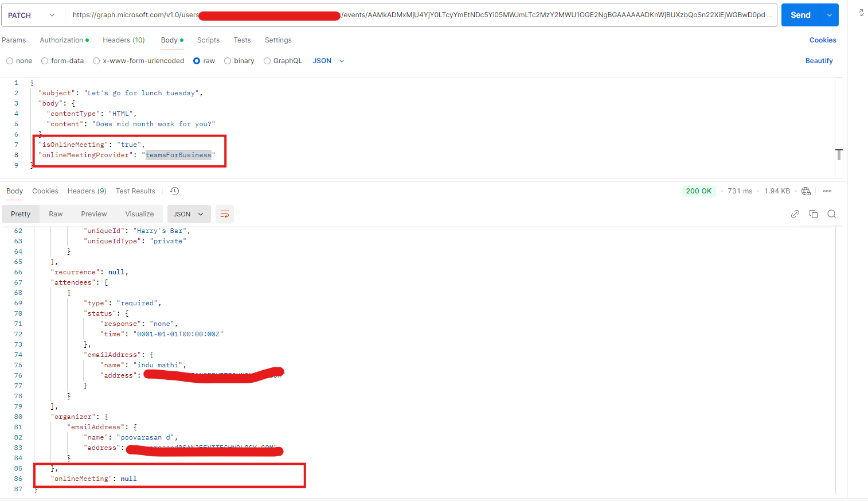Image resolution: width=868 pixels, height=501 pixels.
Task: Beautify the JSON request body
Action: tap(819, 60)
